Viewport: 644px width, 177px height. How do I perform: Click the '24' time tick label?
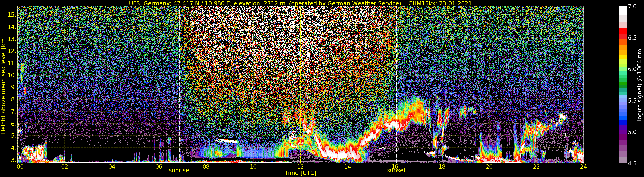[x=583, y=166]
